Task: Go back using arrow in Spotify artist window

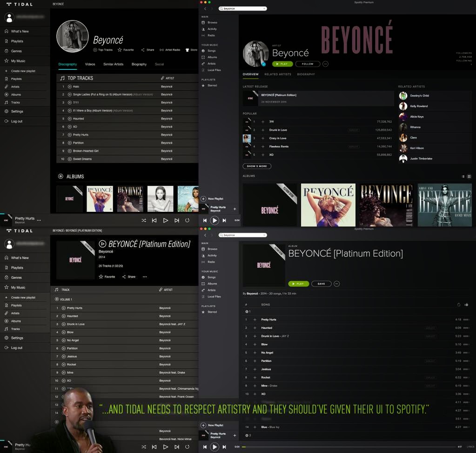Action: [205, 8]
